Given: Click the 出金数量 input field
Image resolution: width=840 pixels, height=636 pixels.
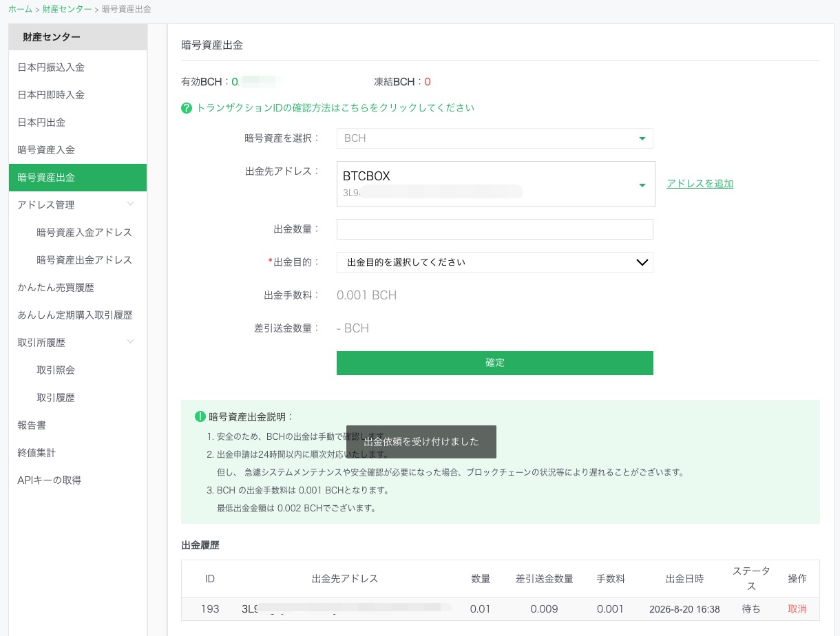Looking at the screenshot, I should [494, 229].
